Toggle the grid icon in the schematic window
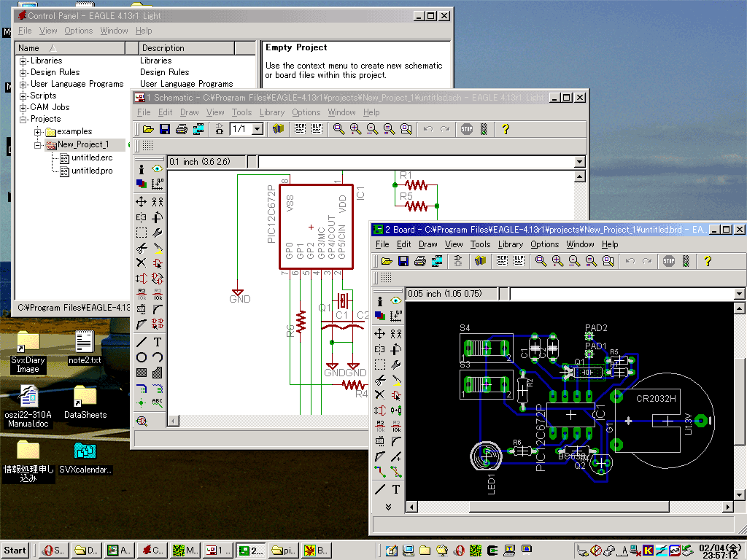 click(x=147, y=146)
